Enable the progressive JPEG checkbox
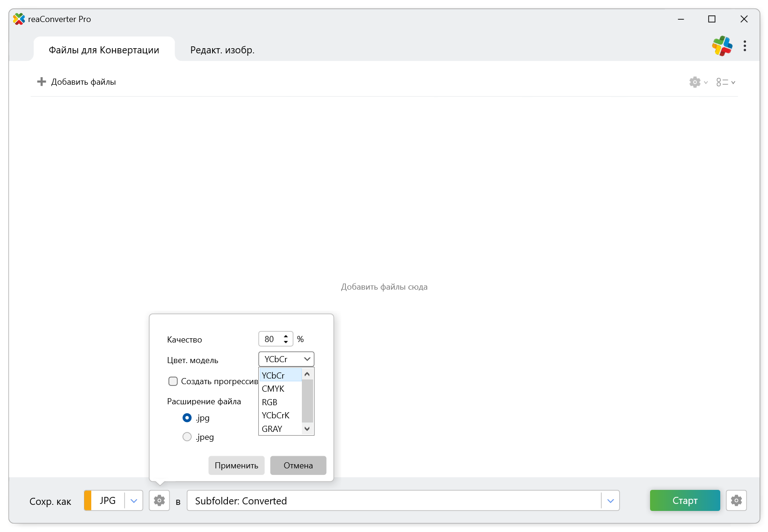Image resolution: width=768 pixels, height=532 pixels. tap(173, 381)
